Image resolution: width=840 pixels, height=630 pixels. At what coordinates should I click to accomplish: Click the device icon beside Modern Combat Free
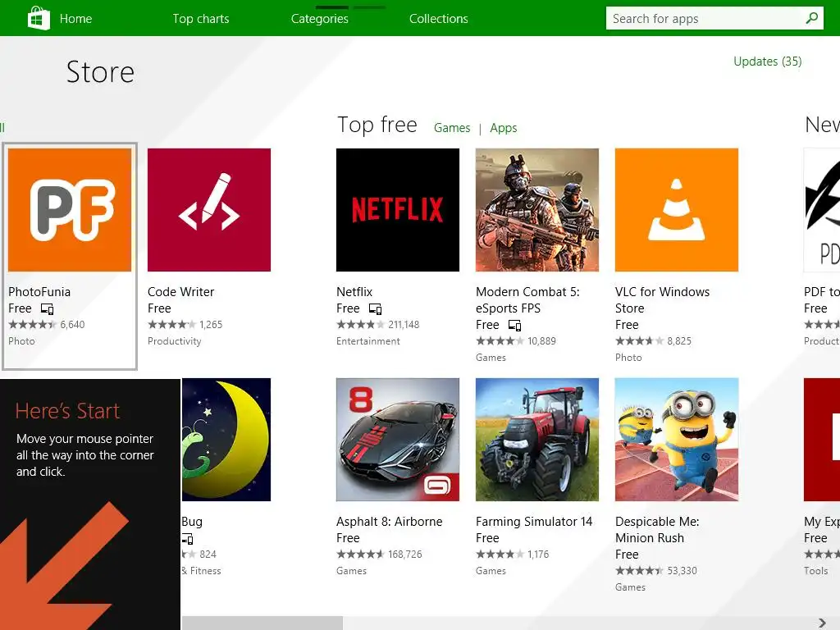(x=514, y=326)
